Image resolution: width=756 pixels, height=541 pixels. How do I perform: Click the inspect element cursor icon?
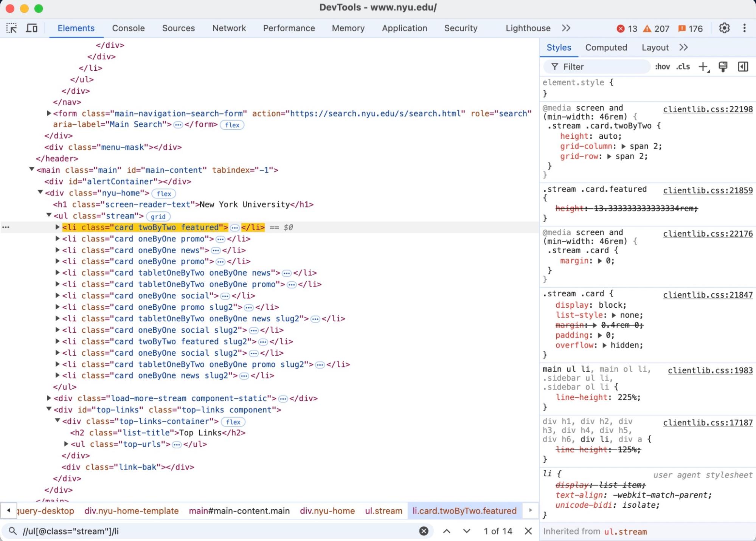click(12, 28)
